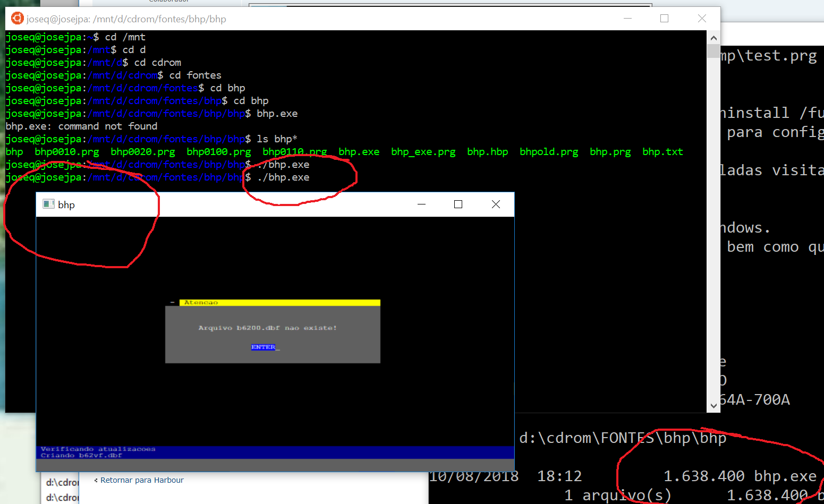Click 'bhp0010.prg' in the terminal listing
This screenshot has height=504, width=824.
coord(67,152)
